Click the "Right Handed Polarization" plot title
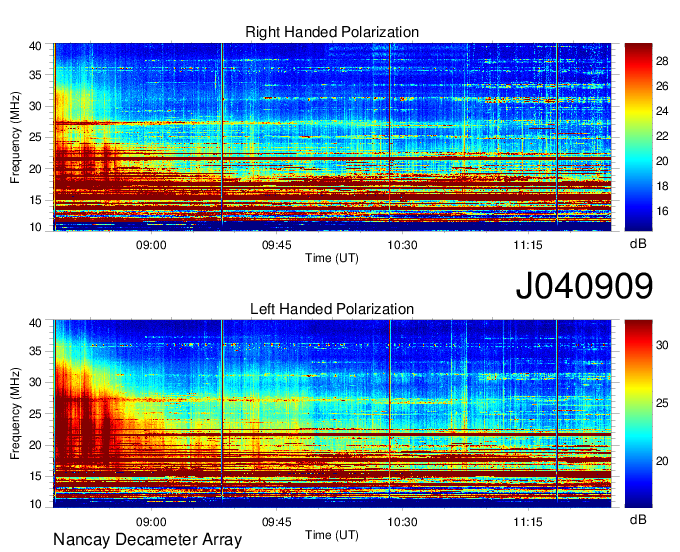Viewport: 680px width, 552px height. tap(332, 32)
